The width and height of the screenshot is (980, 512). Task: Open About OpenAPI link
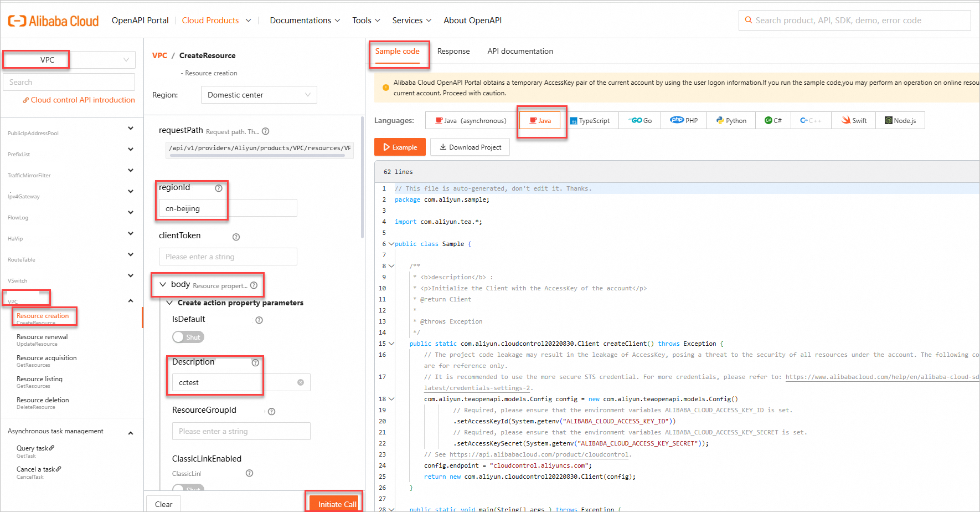472,21
